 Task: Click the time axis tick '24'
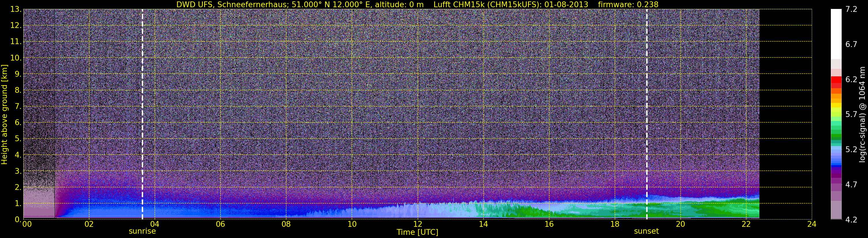(812, 224)
